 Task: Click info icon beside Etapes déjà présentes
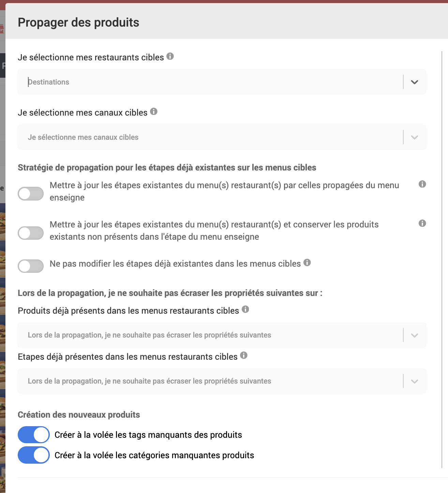coord(244,355)
